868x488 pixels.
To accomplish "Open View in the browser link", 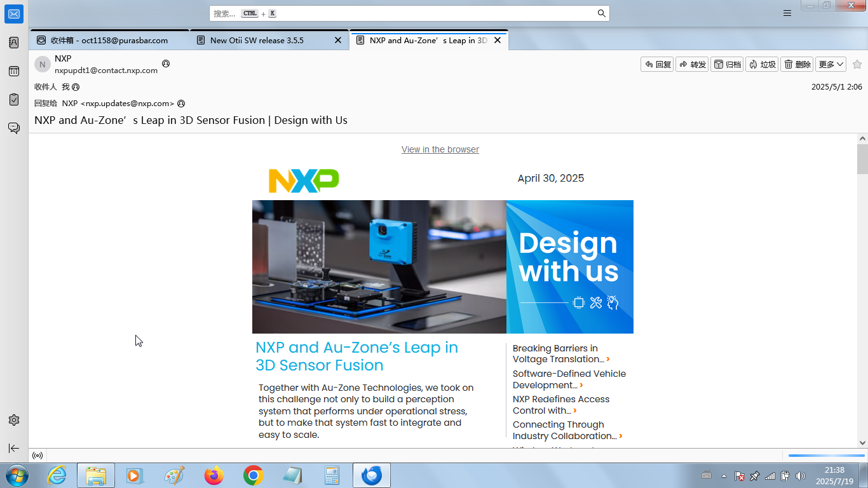I will point(440,149).
